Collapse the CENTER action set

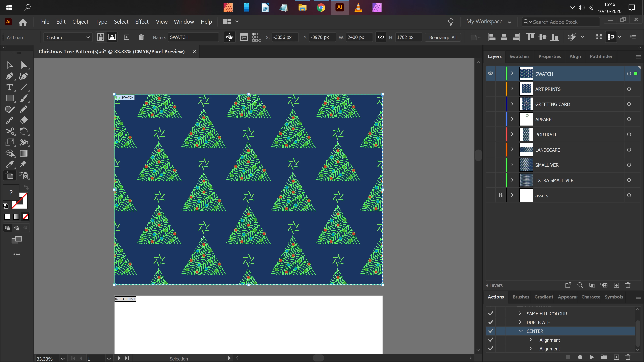[521, 331]
